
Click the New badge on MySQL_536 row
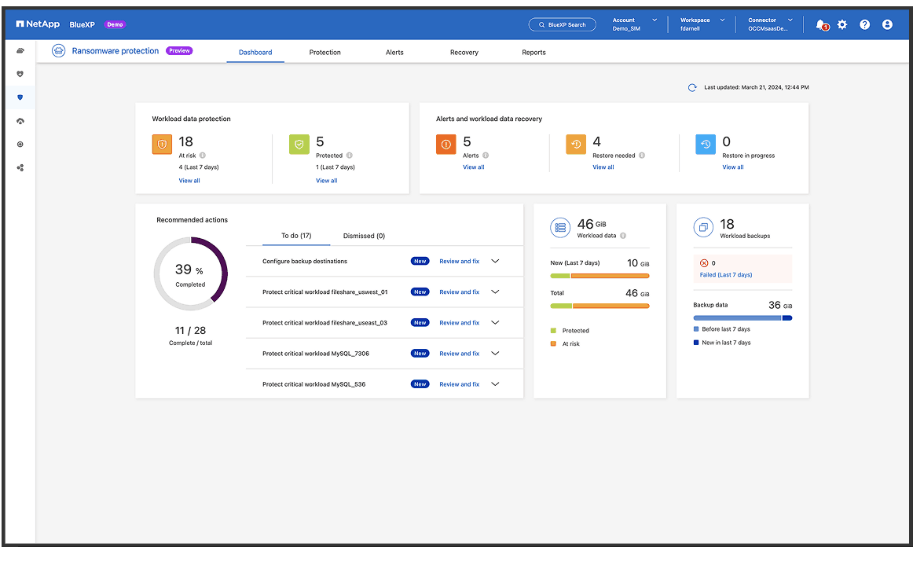coord(420,384)
